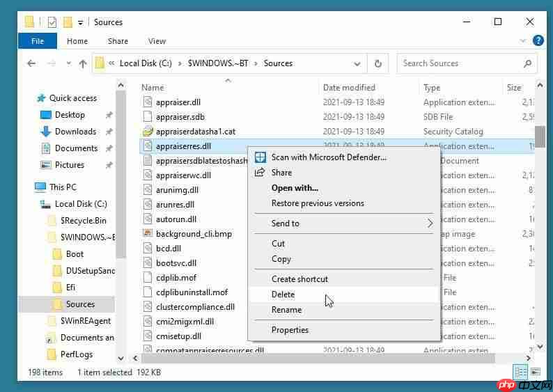The width and height of the screenshot is (553, 392).
Task: Select the background_cli.bmp file
Action: coord(194,234)
